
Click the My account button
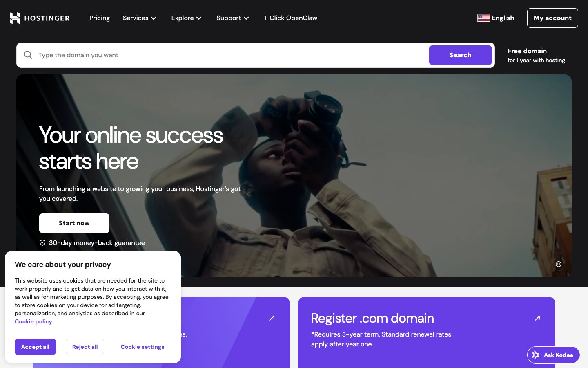tap(552, 18)
